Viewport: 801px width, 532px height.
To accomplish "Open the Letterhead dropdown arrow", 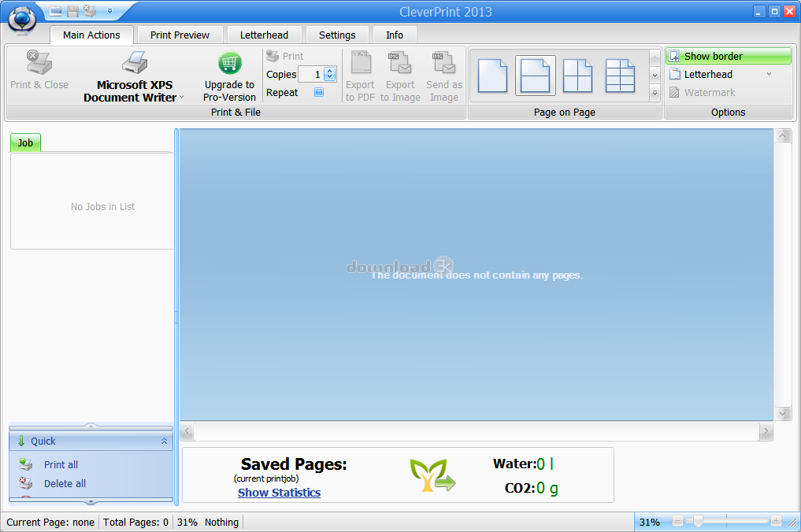I will tap(769, 75).
